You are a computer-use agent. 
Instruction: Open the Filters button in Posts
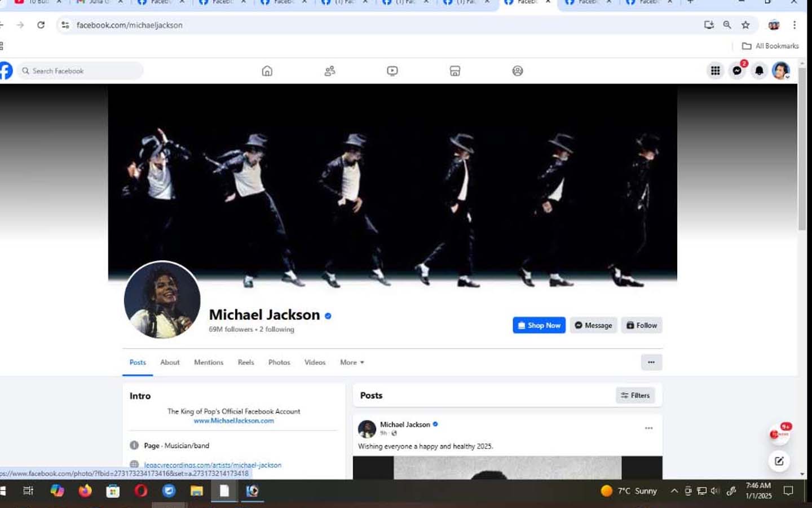[635, 395]
